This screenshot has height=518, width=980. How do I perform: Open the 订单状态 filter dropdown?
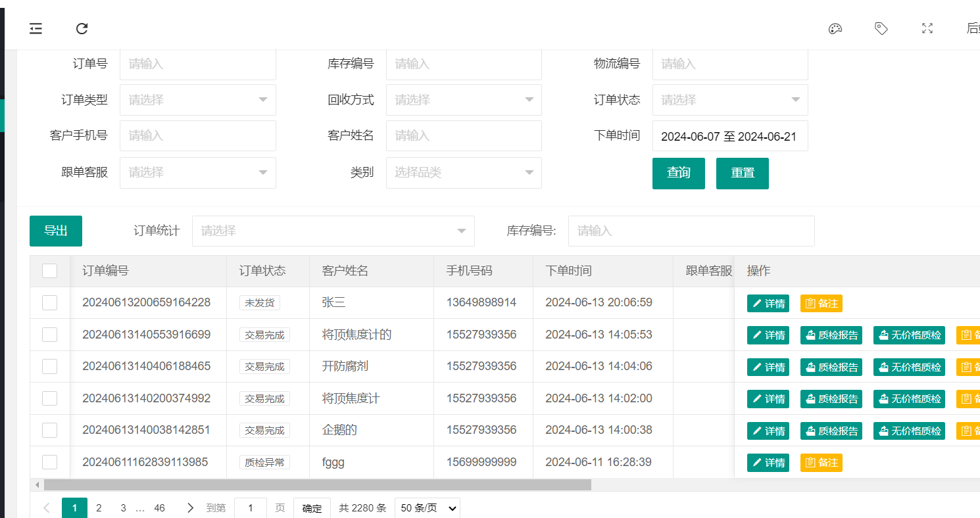pyautogui.click(x=730, y=100)
